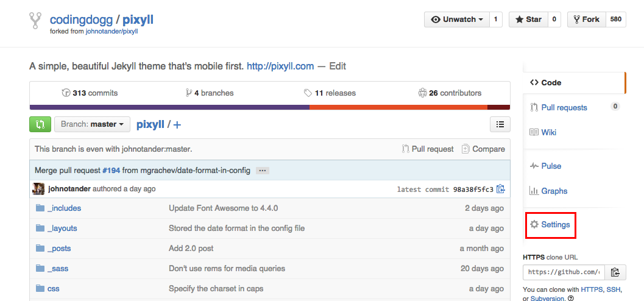This screenshot has width=644, height=301.
Task: Click Edit next to repository description
Action: (x=337, y=66)
